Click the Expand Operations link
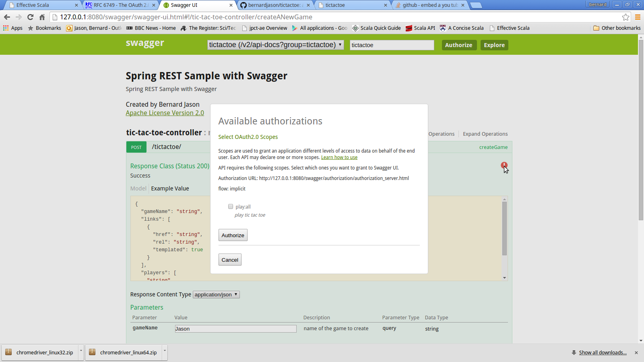644x362 pixels. [x=485, y=134]
